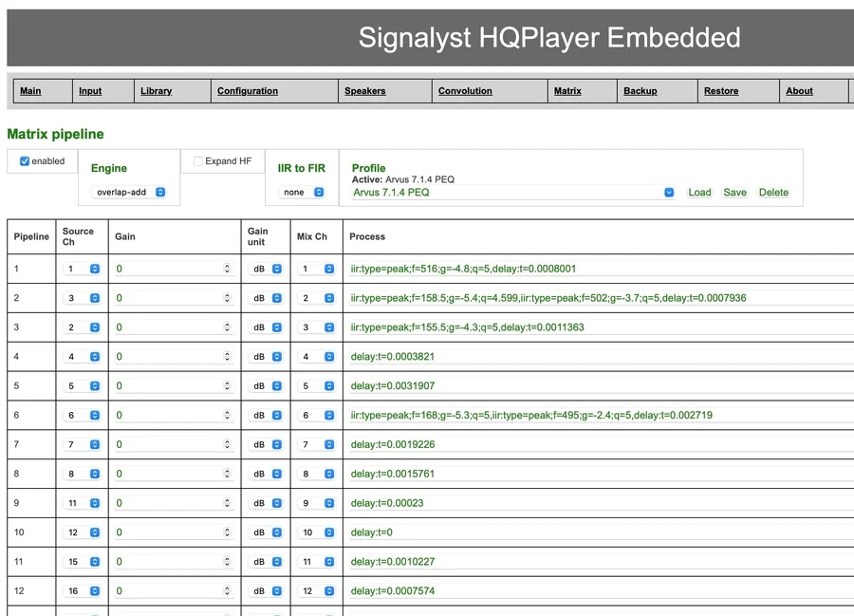
Task: Change Source Ch for pipeline 1
Action: point(83,269)
